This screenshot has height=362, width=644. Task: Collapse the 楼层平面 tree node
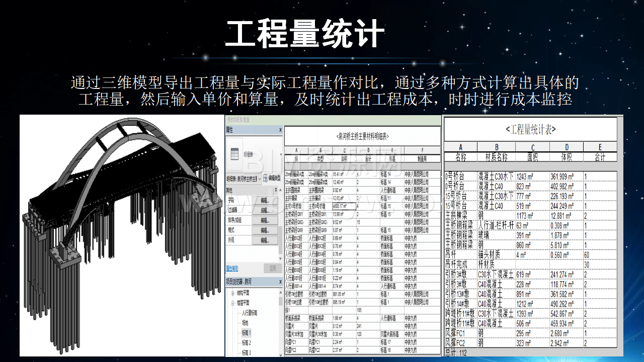(232, 303)
